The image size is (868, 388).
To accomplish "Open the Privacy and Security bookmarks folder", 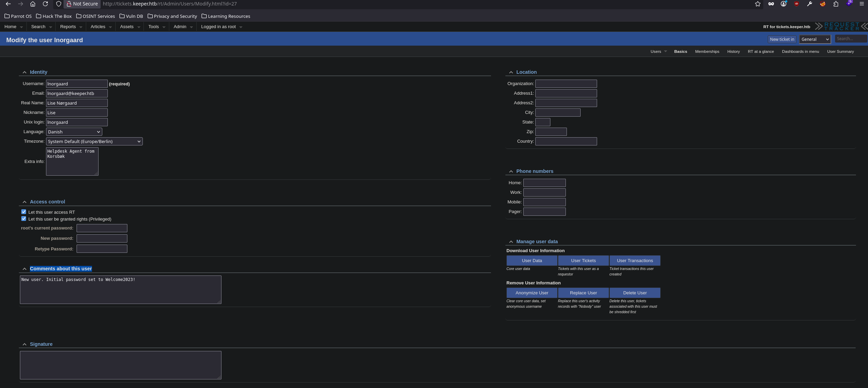I will click(x=172, y=16).
